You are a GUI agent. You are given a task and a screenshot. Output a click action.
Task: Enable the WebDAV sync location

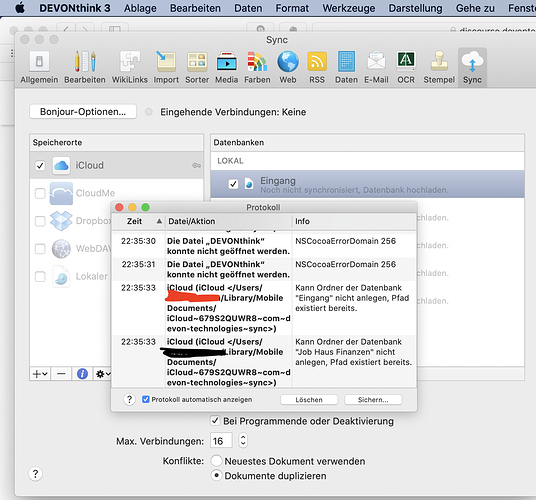point(40,248)
